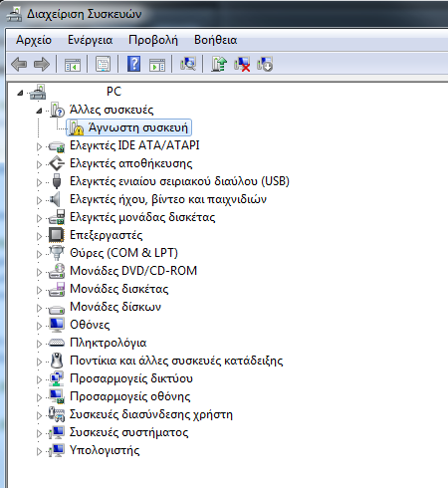This screenshot has width=448, height=488.
Task: Expand the Υπολογιστής node
Action: tap(39, 451)
